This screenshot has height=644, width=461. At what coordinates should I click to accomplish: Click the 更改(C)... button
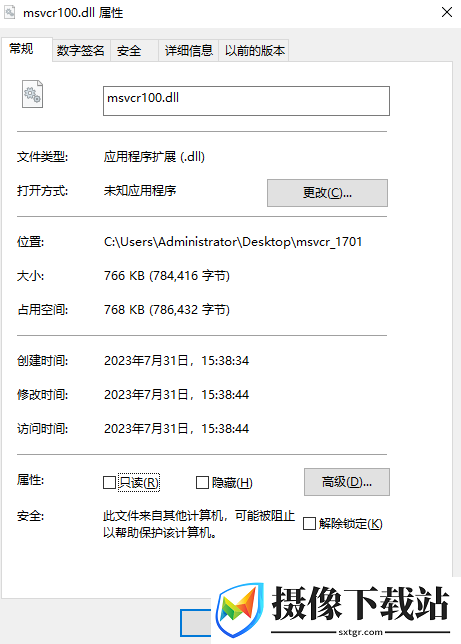[x=327, y=193]
